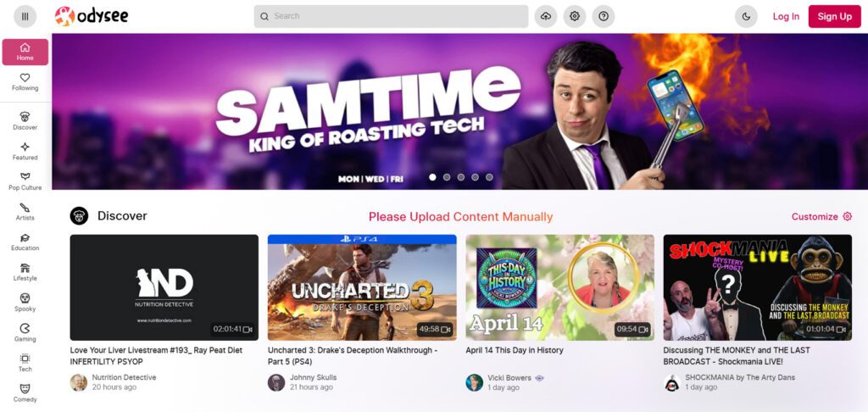Image resolution: width=868 pixels, height=412 pixels.
Task: Open Following in the sidebar
Action: click(x=25, y=82)
